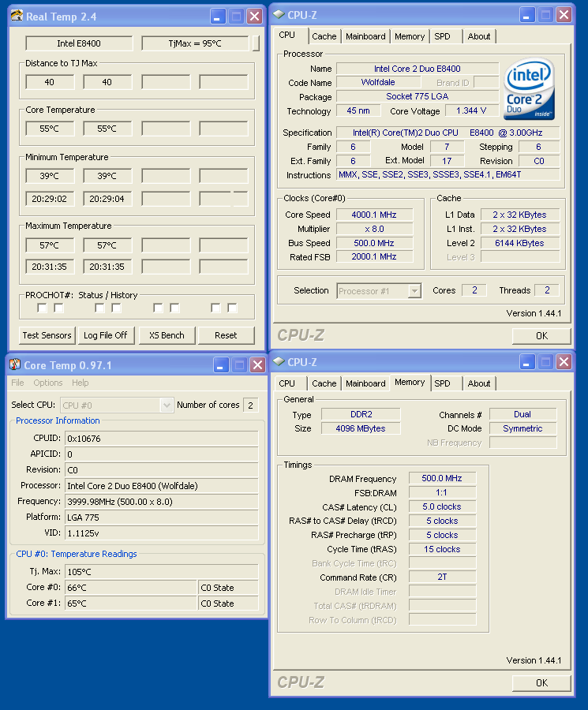Click the Real Temp title bar icon

17,16
